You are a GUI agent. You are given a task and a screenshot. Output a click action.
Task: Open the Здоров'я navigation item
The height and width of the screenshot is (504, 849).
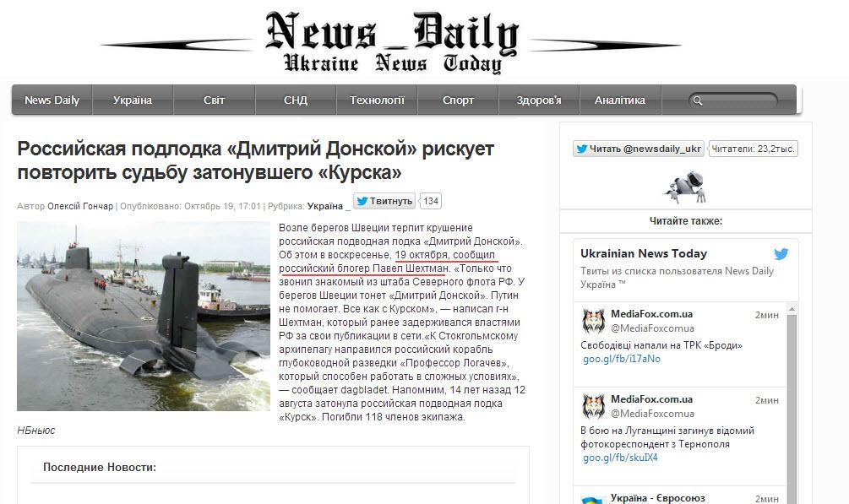[x=539, y=100]
